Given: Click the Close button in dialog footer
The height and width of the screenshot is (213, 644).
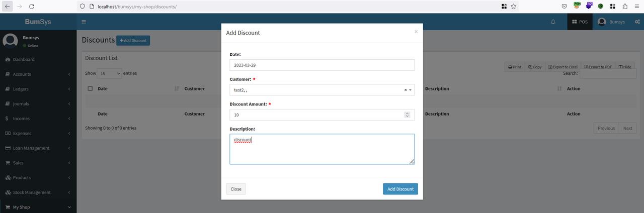Looking at the screenshot, I should coord(236,189).
